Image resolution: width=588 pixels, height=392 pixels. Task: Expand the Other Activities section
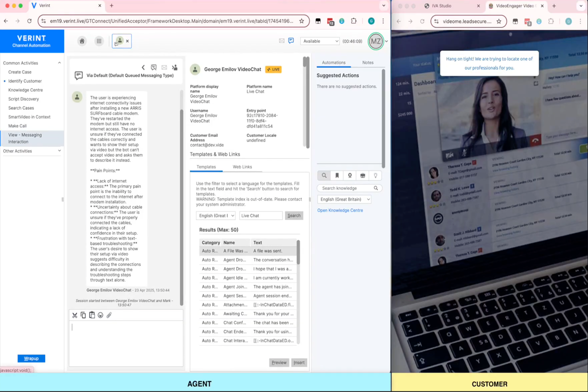(x=59, y=151)
